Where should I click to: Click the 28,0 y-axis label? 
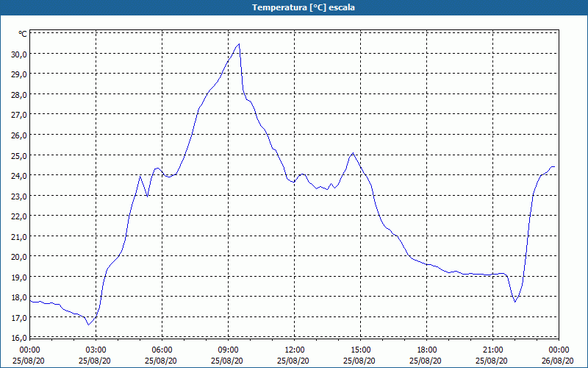point(20,95)
